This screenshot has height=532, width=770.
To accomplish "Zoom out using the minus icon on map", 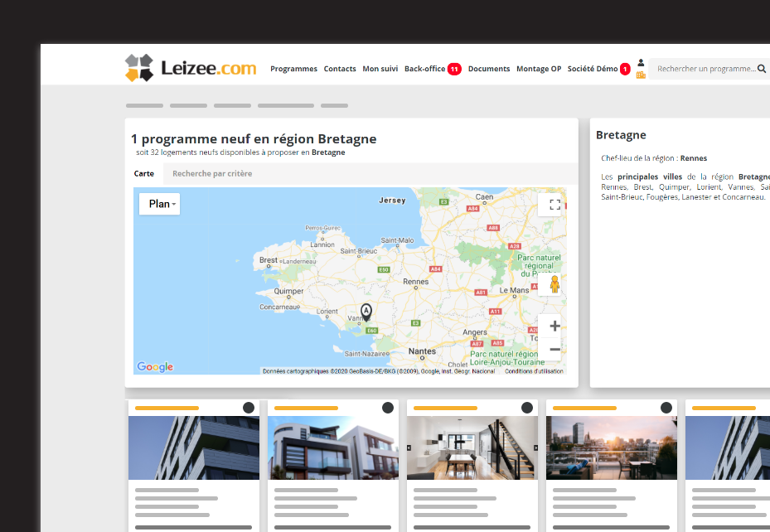I will (554, 350).
